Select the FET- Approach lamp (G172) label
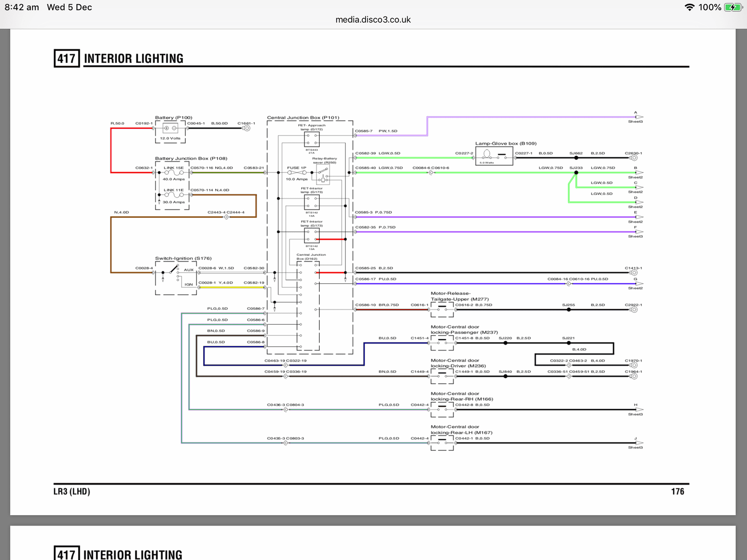747x560 pixels. pos(312,127)
